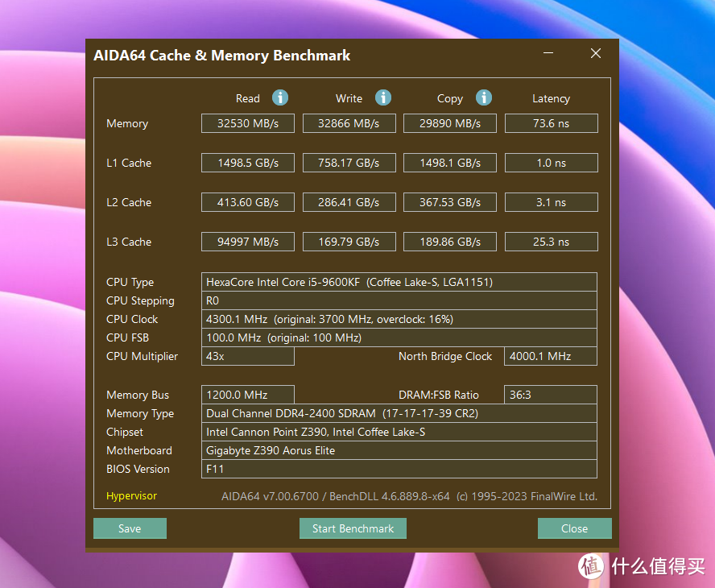The width and height of the screenshot is (715, 588).
Task: Click the CPU Clock field 4300.1 MHz
Action: (x=399, y=319)
